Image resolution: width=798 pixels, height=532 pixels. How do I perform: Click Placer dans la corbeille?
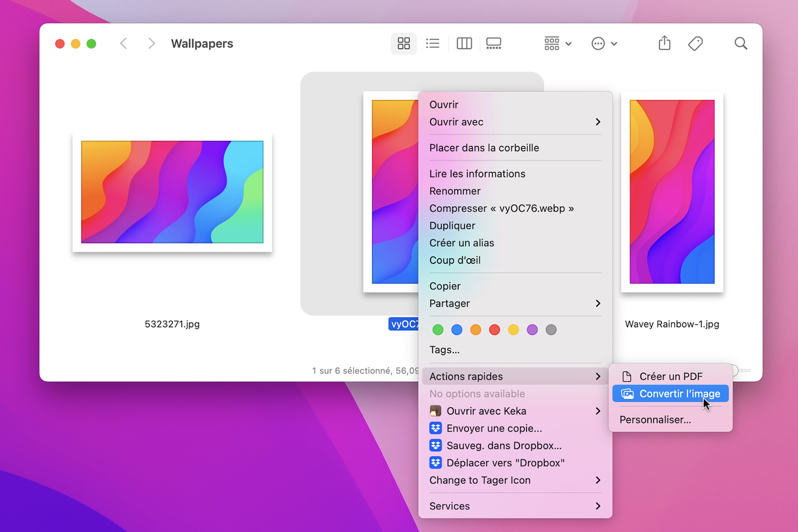484,148
